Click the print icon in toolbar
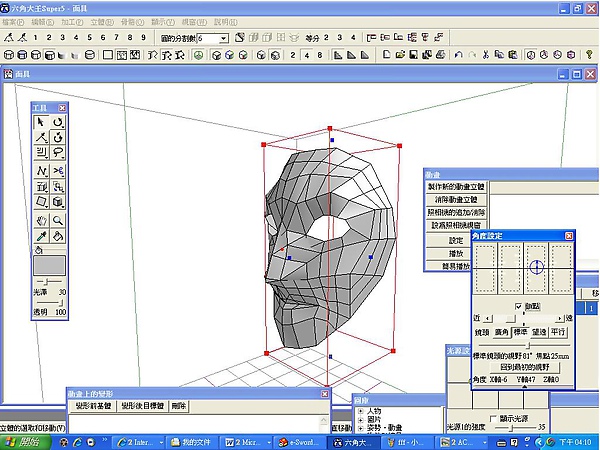 click(440, 55)
